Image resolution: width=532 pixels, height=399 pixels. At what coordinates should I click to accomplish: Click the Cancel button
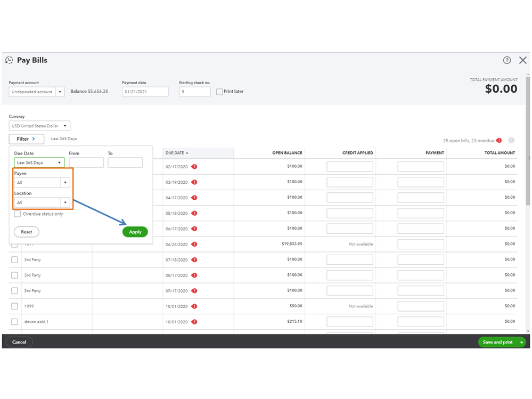coord(19,342)
